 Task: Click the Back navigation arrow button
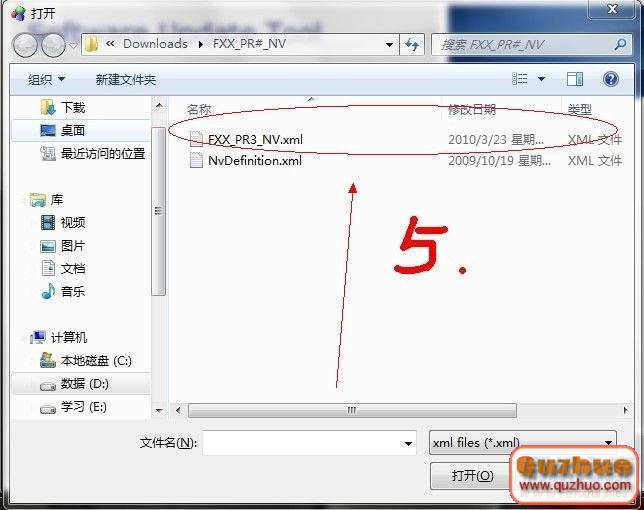(x=25, y=45)
